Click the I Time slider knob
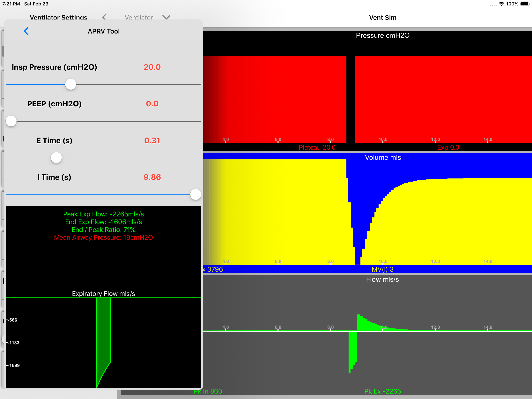532x399 pixels. point(196,194)
